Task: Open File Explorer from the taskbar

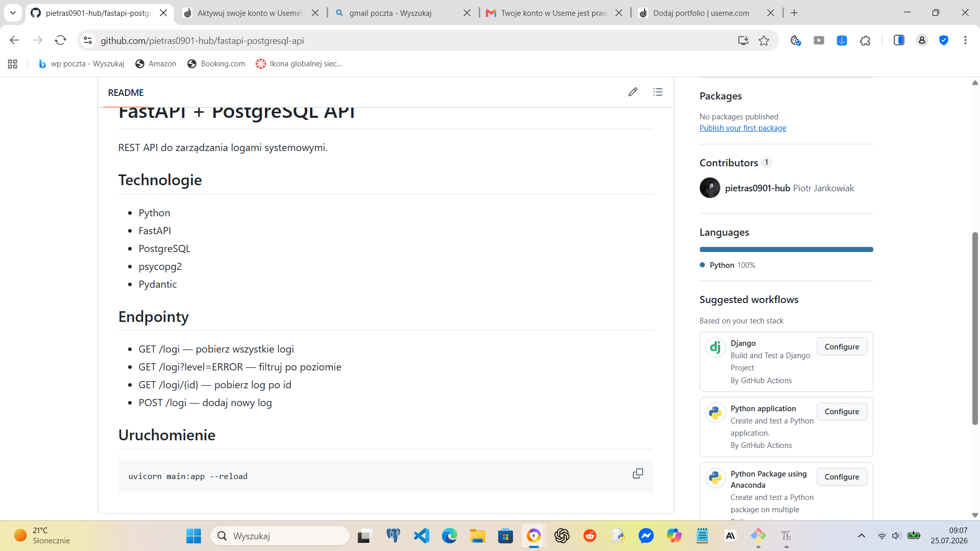Action: click(x=478, y=536)
